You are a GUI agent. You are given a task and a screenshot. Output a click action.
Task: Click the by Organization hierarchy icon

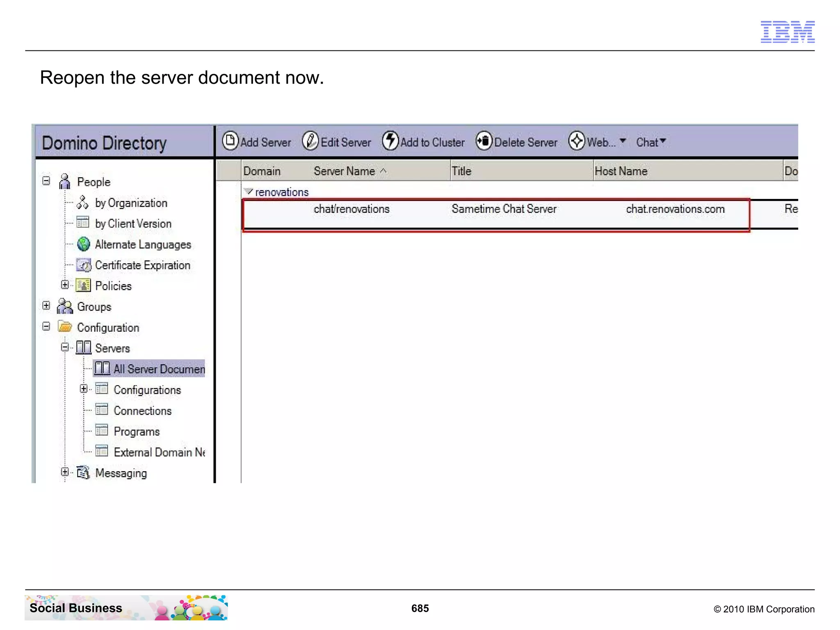tap(82, 202)
